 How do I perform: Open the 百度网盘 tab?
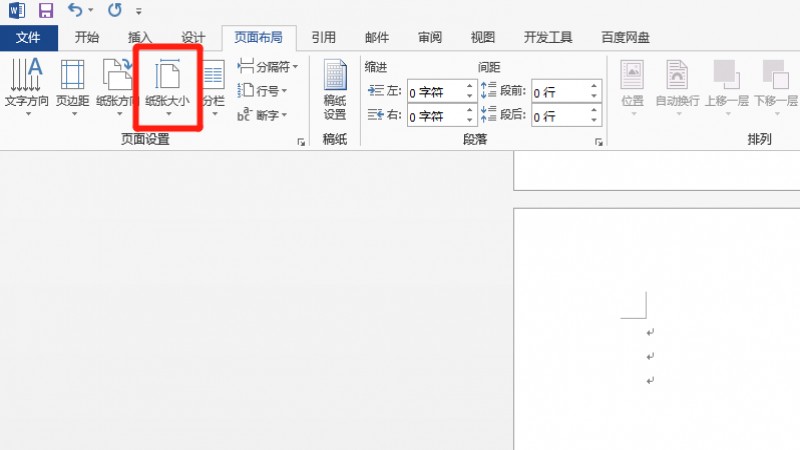[626, 37]
